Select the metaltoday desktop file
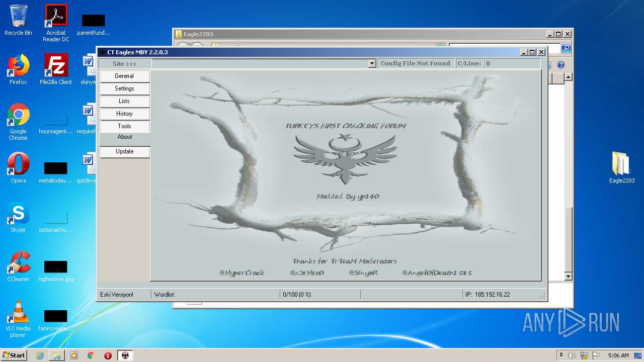644x362 pixels. [56, 172]
